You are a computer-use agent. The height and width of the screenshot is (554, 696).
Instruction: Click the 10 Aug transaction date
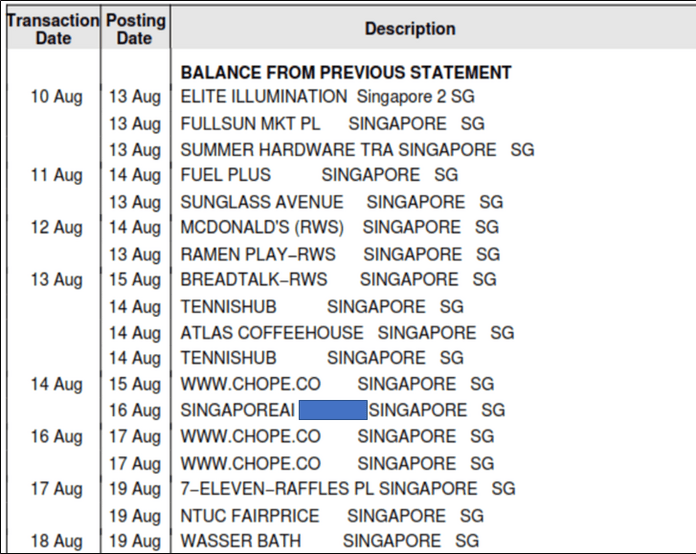[56, 96]
